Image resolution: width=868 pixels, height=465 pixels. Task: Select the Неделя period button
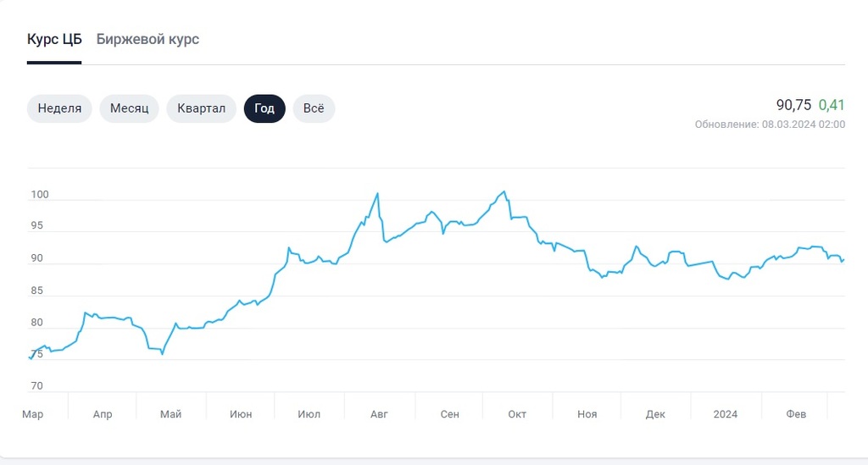(x=59, y=108)
